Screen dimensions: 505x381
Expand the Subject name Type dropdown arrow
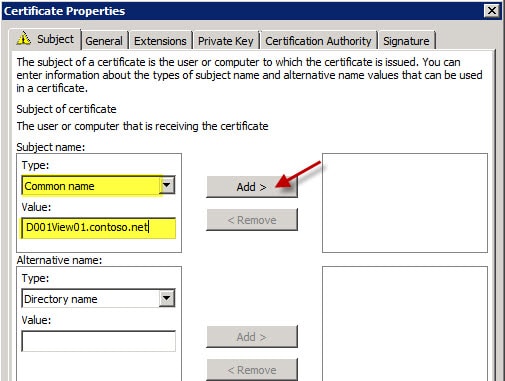pos(167,185)
